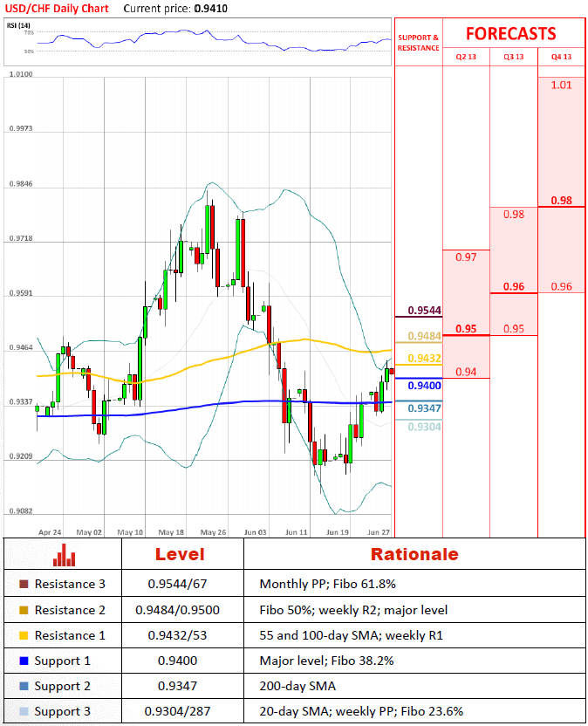Select the Q2 13 column header
588x726 pixels.
(x=466, y=57)
